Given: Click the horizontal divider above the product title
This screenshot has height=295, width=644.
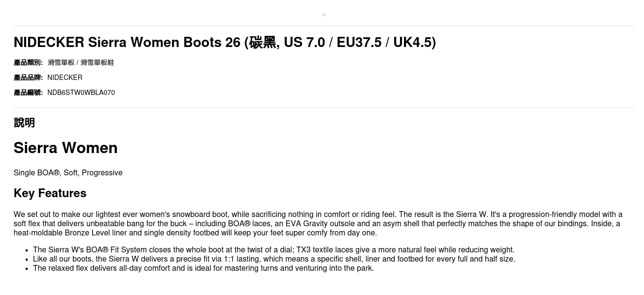Looking at the screenshot, I should pos(324,26).
